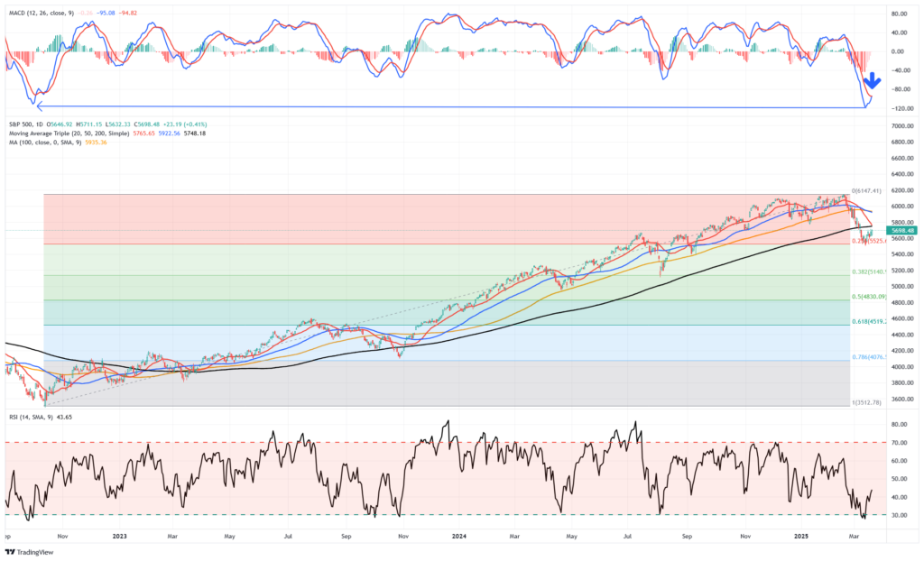Click the high price 5711.15
Viewport: 924px width, 561px height.
click(x=90, y=124)
